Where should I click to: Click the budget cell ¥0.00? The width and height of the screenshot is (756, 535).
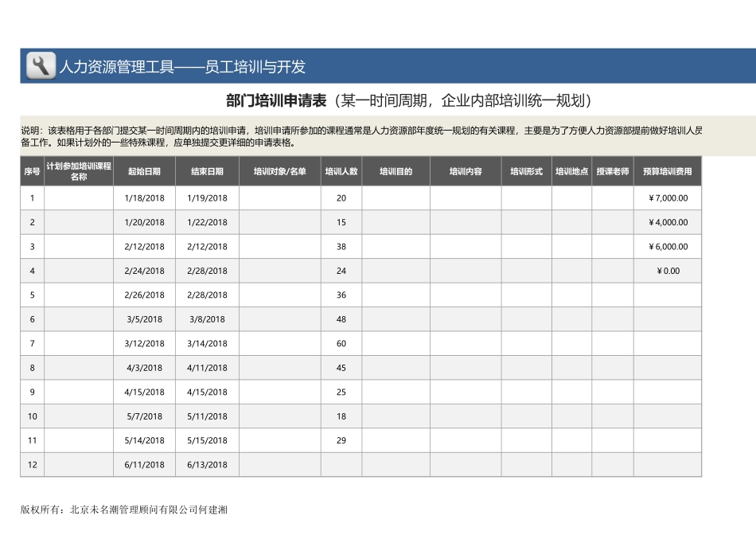tap(668, 271)
